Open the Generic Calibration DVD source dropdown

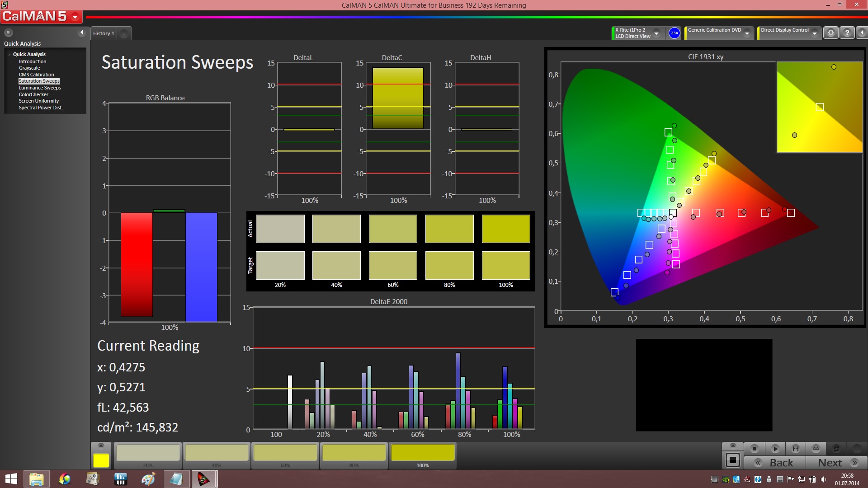[x=747, y=33]
